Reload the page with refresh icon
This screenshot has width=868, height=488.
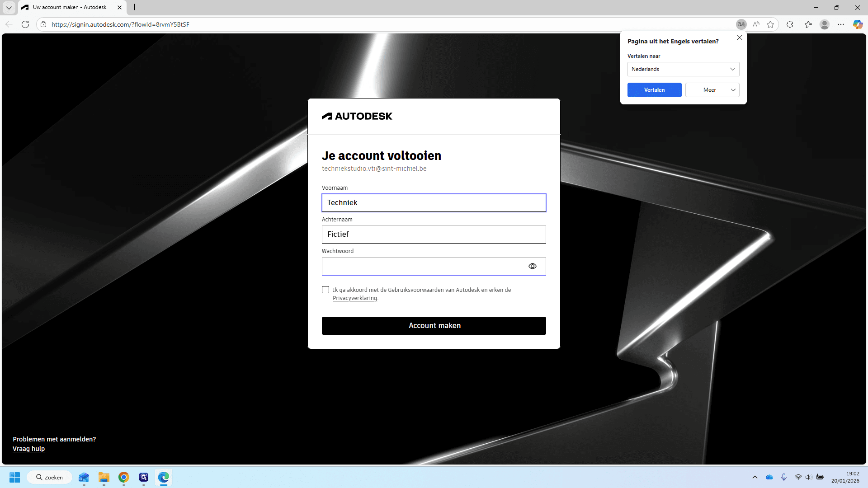tap(25, 24)
